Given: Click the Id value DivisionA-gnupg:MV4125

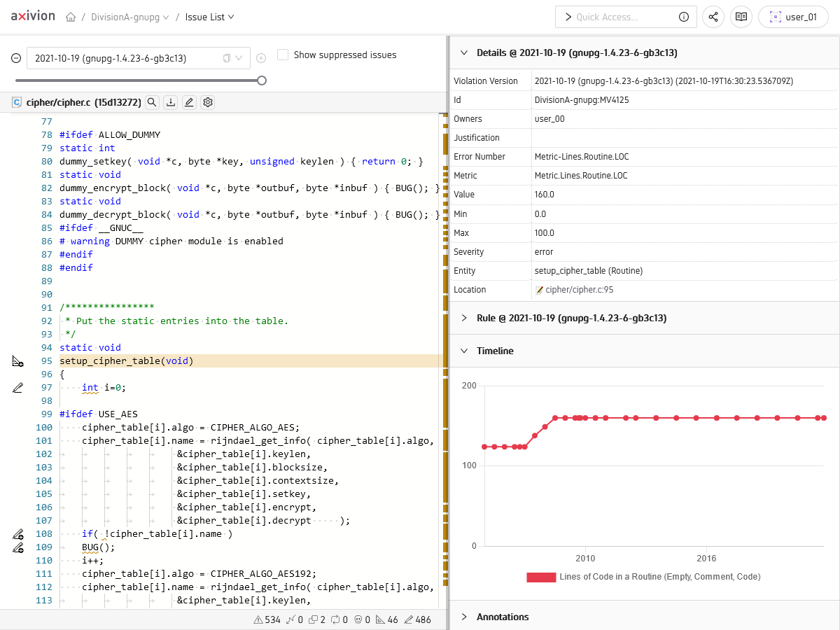Looking at the screenshot, I should coord(582,100).
